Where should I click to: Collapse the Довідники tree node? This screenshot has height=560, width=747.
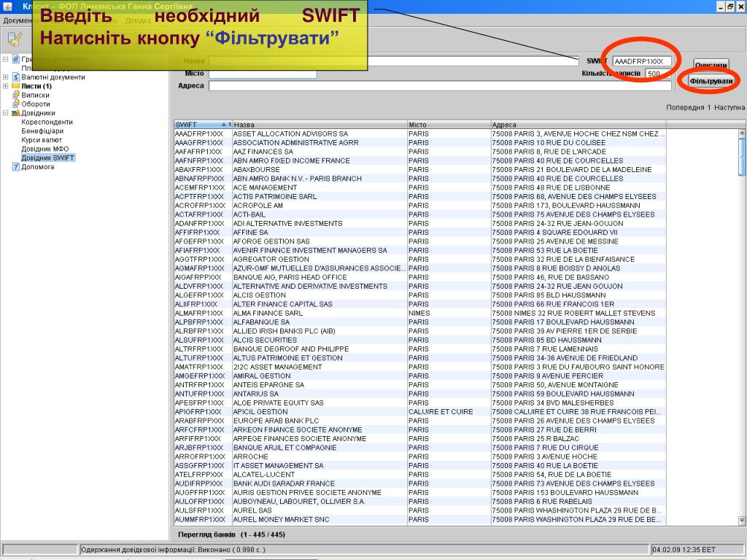(x=5, y=113)
